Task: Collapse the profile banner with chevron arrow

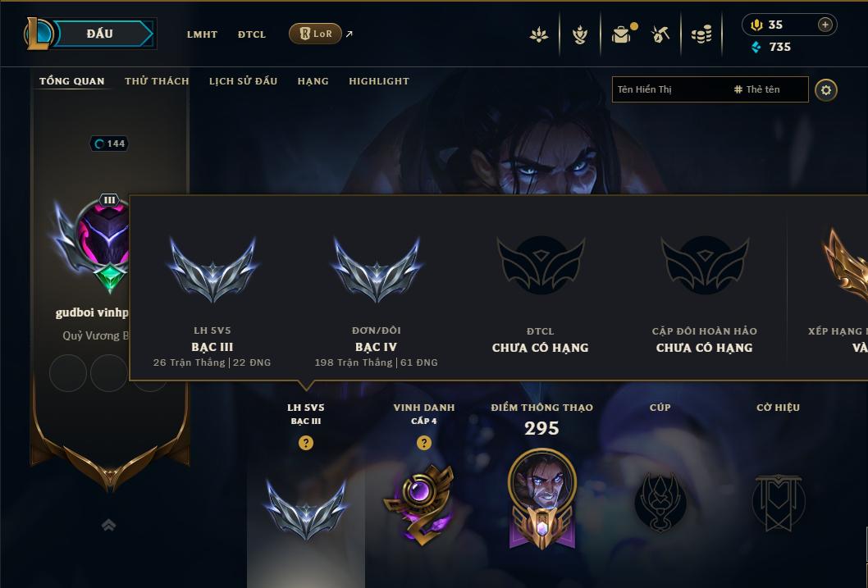Action: tap(108, 525)
